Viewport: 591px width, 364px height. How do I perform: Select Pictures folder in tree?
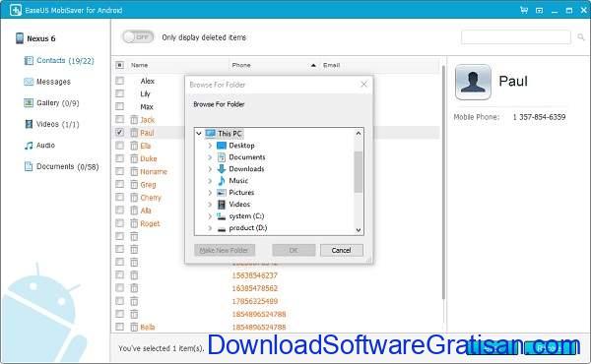tap(241, 193)
